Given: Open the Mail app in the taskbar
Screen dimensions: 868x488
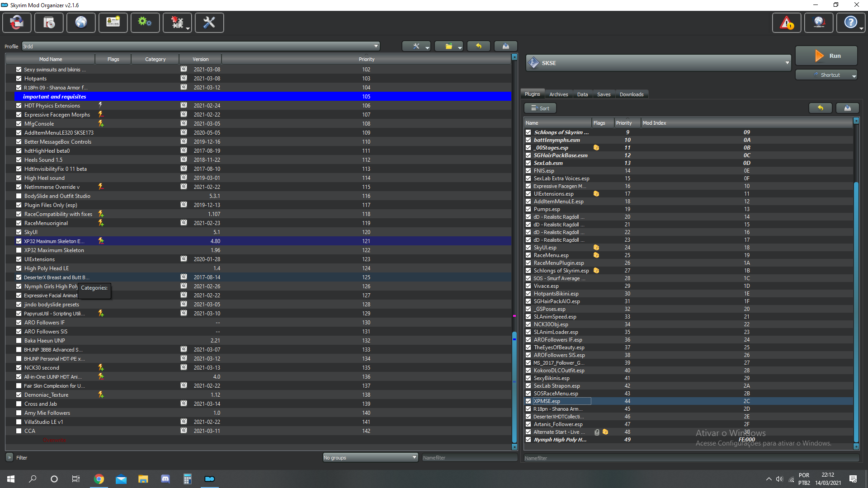Looking at the screenshot, I should pos(121,479).
